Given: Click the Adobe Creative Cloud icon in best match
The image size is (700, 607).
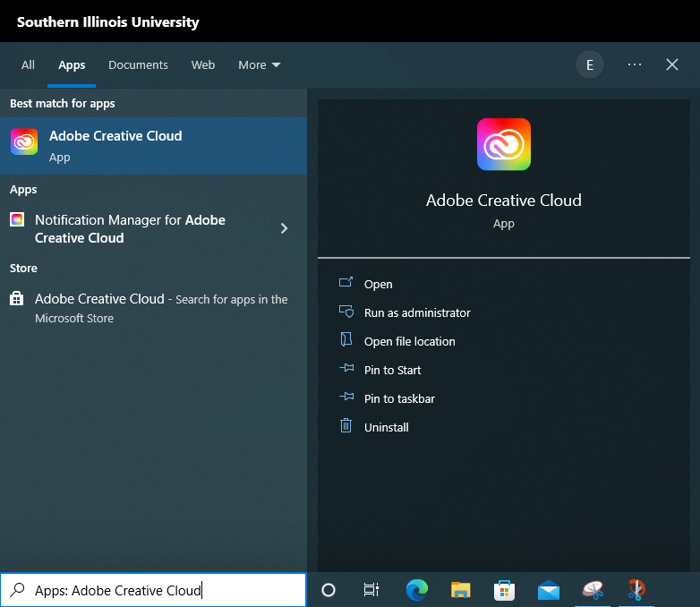Looking at the screenshot, I should [24, 141].
